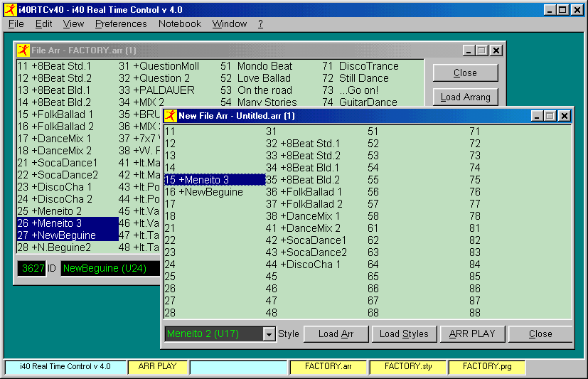Screen dimensions: 588x379
Task: Open the Style dropdown showing Meneito 2
Action: pyautogui.click(x=269, y=334)
